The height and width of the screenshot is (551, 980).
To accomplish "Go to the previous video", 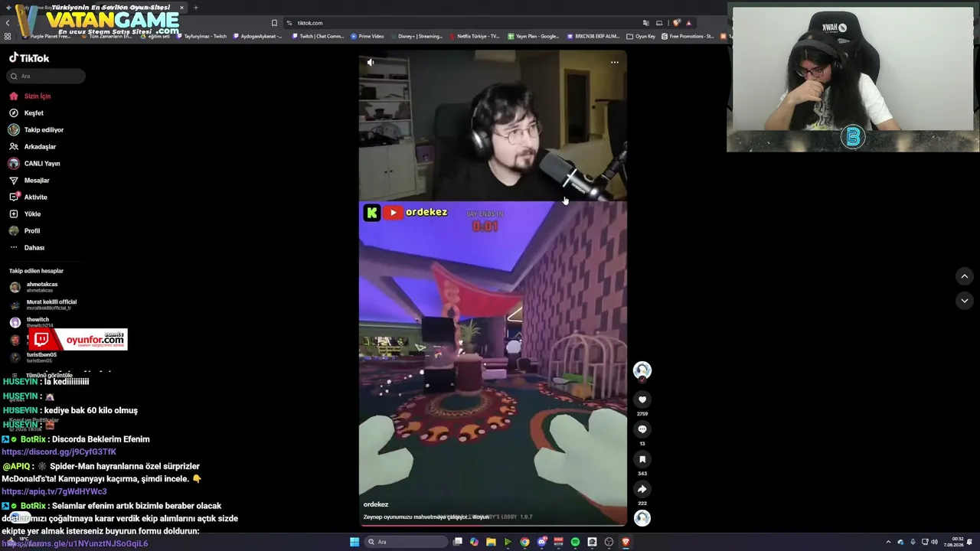I will (x=965, y=276).
